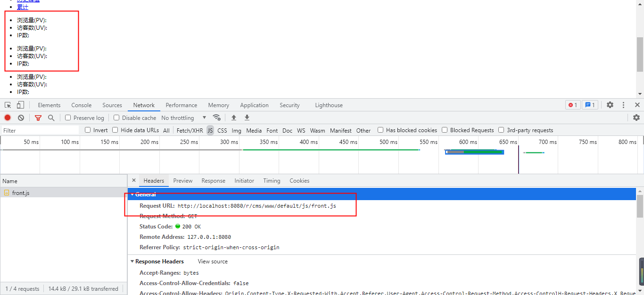
Task: Click the selected blue range in overview timeline
Action: coord(474,152)
